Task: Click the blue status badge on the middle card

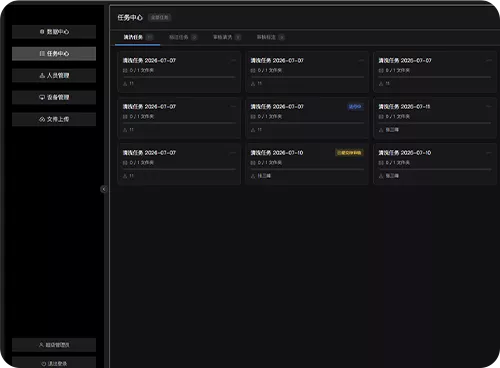Action: point(355,107)
